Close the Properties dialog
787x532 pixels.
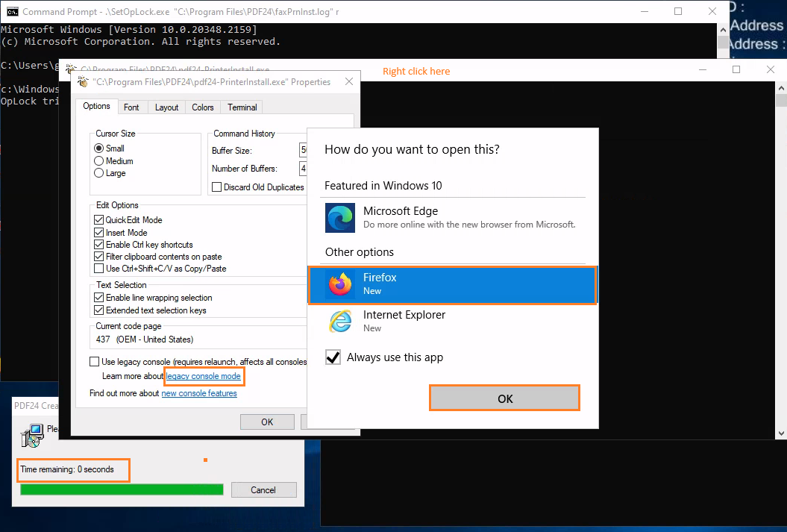coord(349,81)
